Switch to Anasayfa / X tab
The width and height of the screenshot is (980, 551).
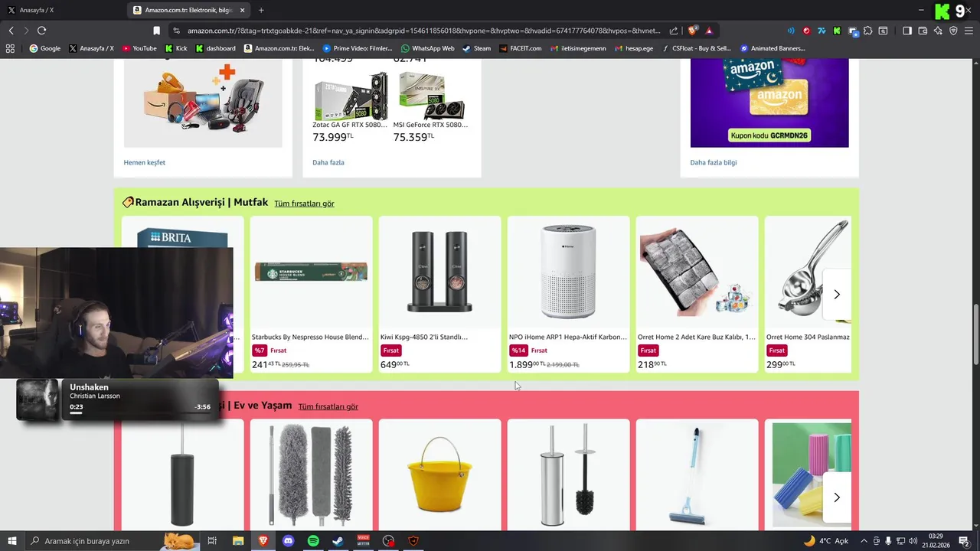pos(61,10)
